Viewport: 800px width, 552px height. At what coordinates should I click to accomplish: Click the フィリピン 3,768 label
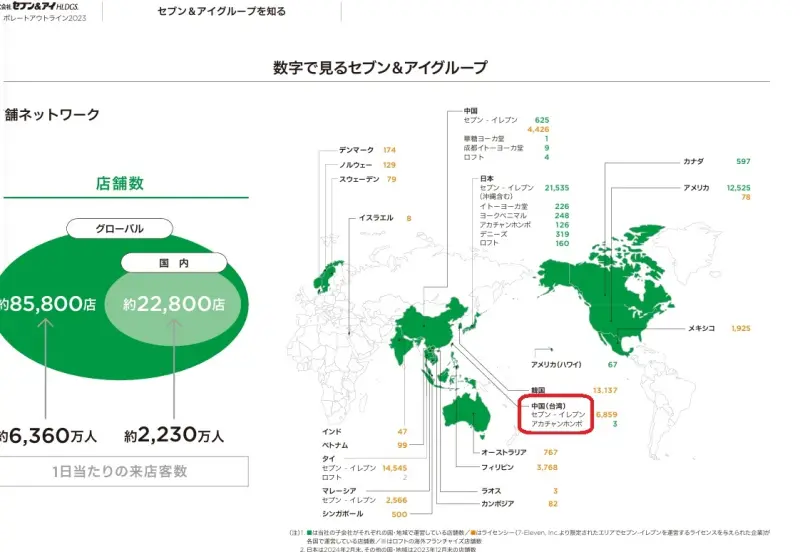[519, 467]
